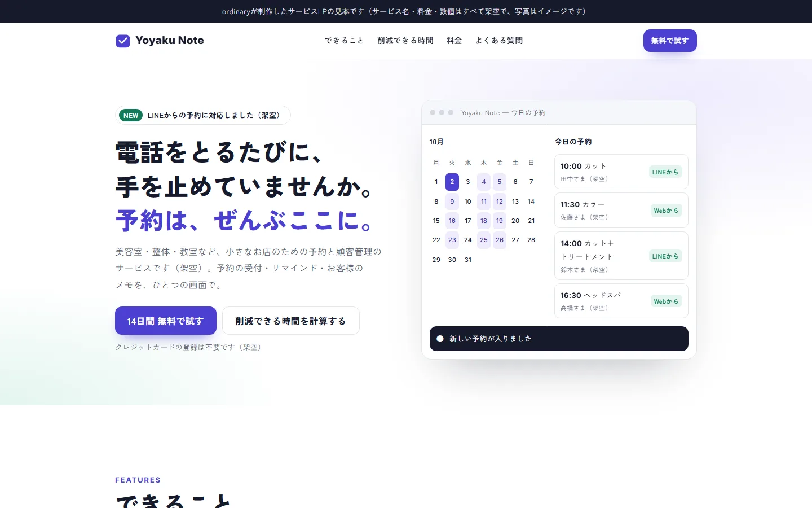This screenshot has width=812, height=508.
Task: Select date 4 in the October calendar
Action: click(x=484, y=182)
